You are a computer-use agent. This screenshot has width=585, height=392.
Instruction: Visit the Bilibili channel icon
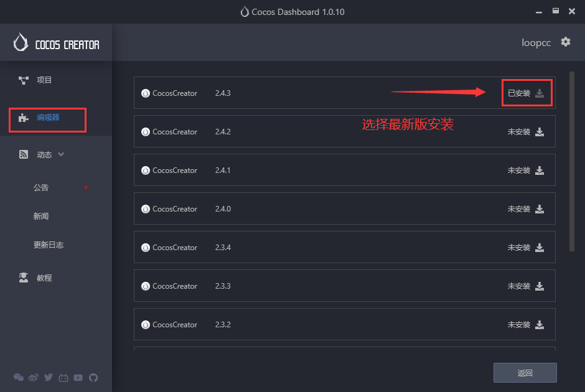click(x=63, y=377)
